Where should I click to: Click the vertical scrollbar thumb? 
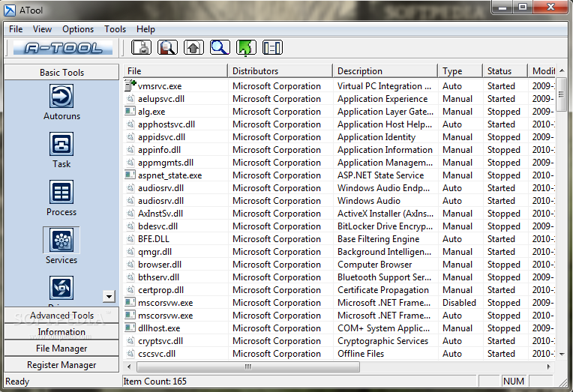coord(562,94)
